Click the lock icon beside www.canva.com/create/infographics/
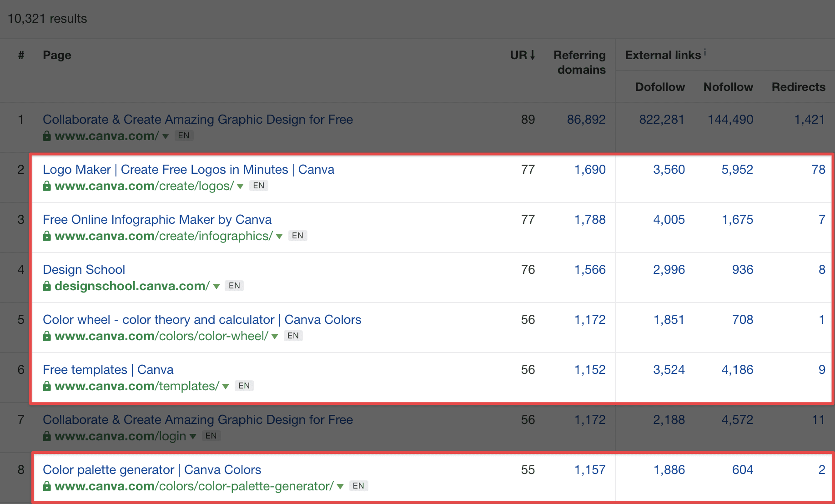835x504 pixels. [x=46, y=236]
